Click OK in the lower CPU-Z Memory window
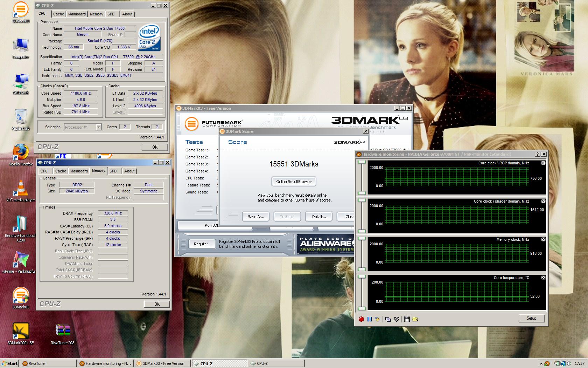Viewport: 588px width, 368px height. [157, 304]
